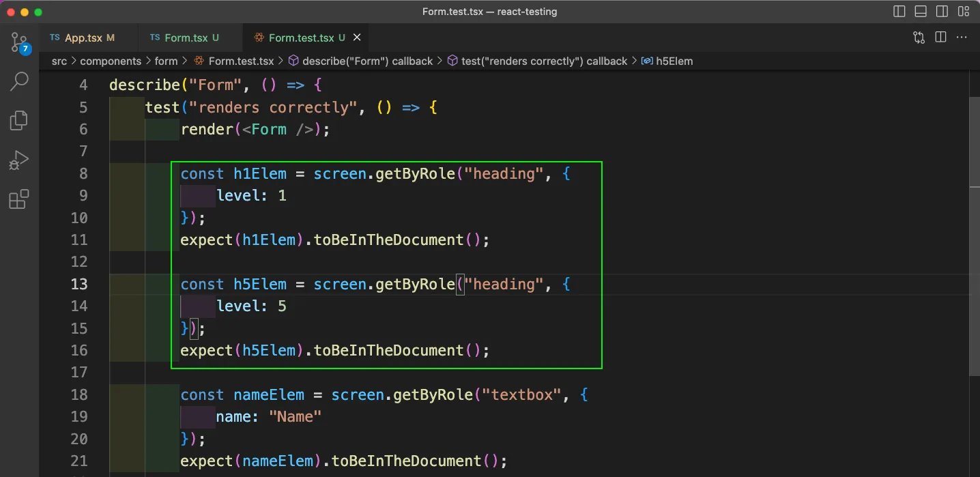Click name: "Name" on line 19
This screenshot has width=980, height=477.
(269, 416)
